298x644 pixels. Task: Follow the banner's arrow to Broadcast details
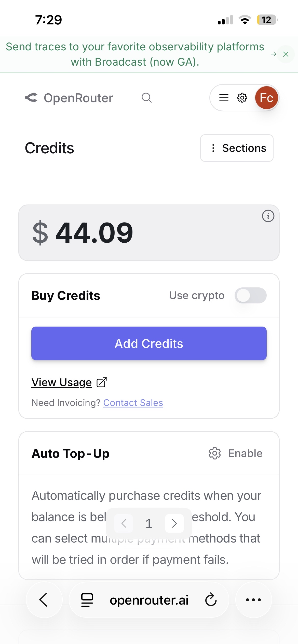click(274, 54)
